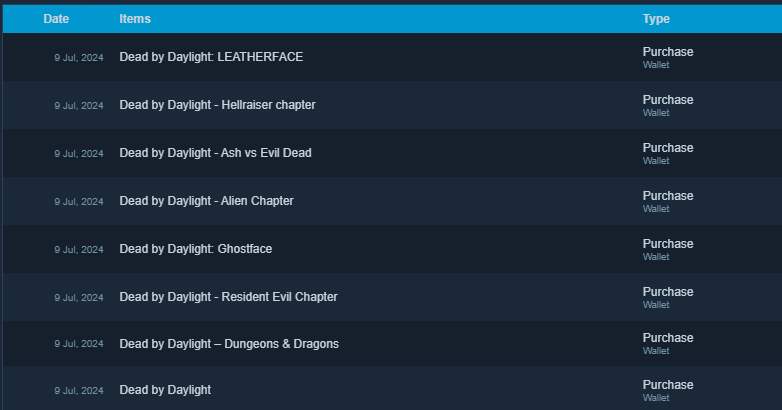
Task: Click Wallet label on the LEATHERFACE row
Action: point(656,64)
